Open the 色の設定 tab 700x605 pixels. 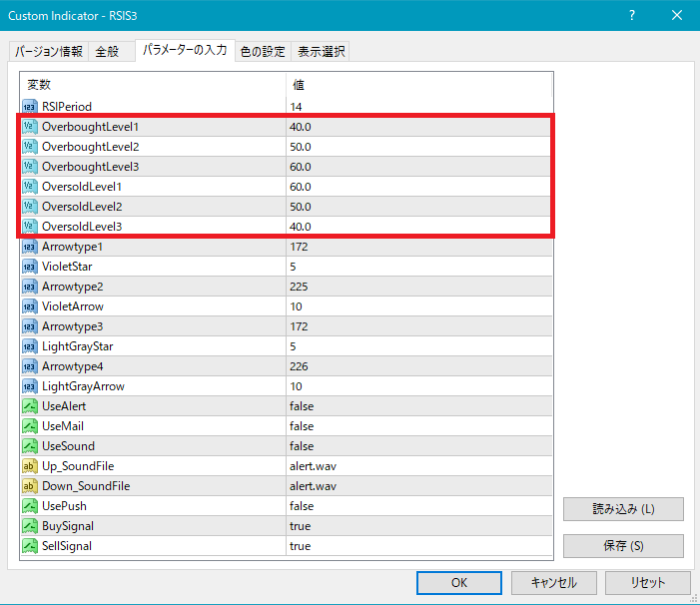tap(263, 51)
